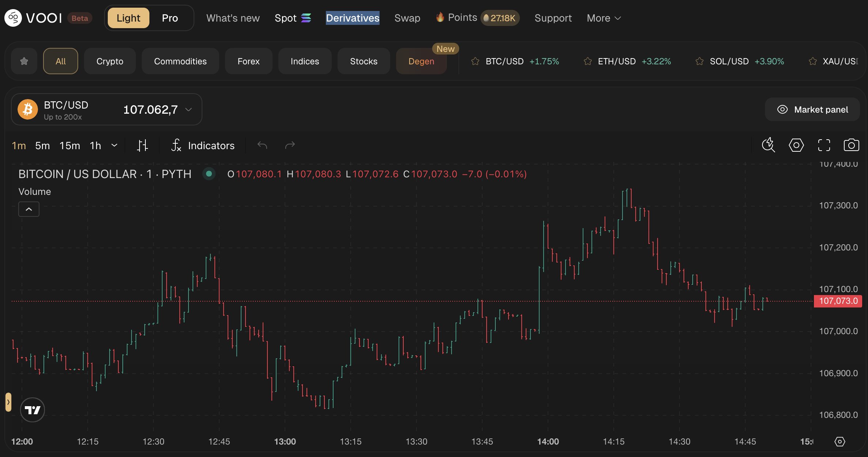Open the BTC/USD pair selector dropdown
Viewport: 868px width, 457px height.
[x=189, y=109]
